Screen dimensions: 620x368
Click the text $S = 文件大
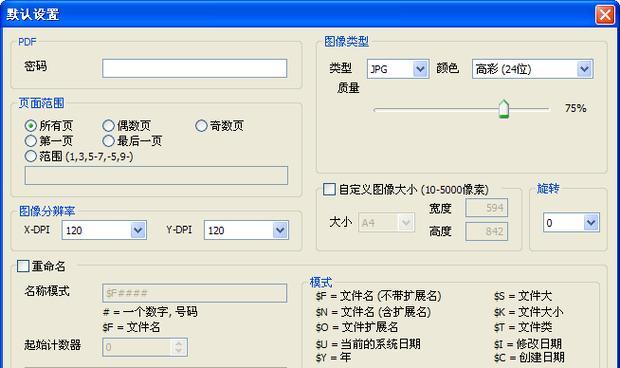click(523, 296)
